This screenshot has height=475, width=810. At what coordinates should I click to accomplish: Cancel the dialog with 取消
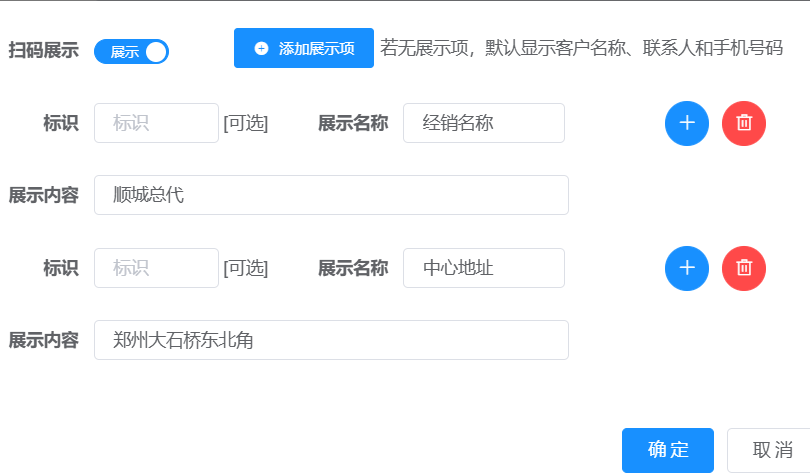[771, 450]
